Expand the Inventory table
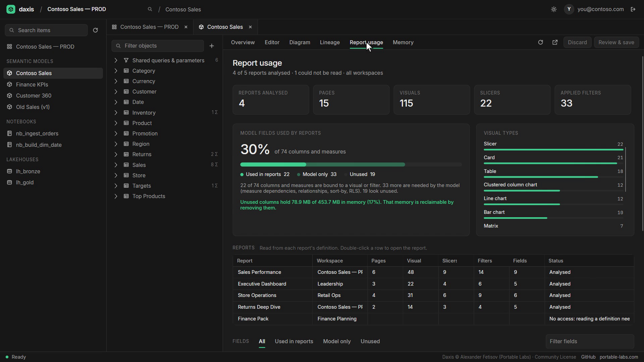 click(116, 113)
